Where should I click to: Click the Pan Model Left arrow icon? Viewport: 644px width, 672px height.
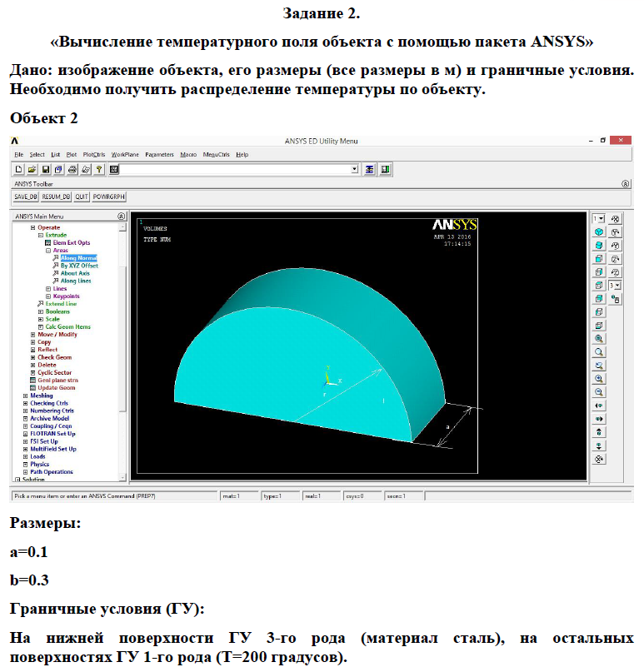tap(599, 406)
